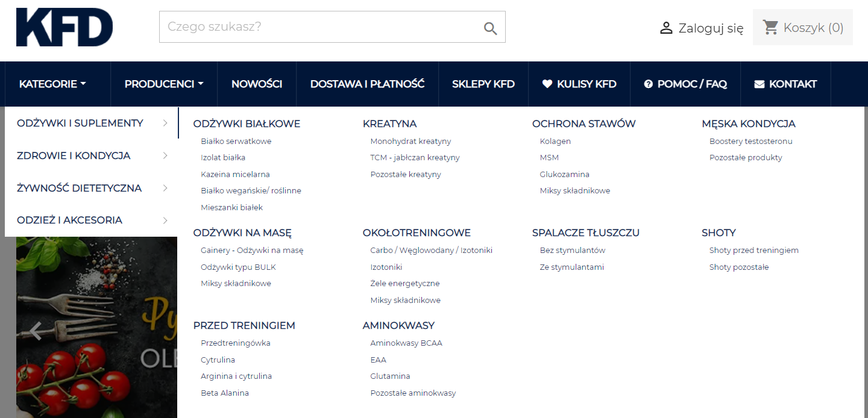Open the Monohydrat kreatyny category link

point(410,142)
